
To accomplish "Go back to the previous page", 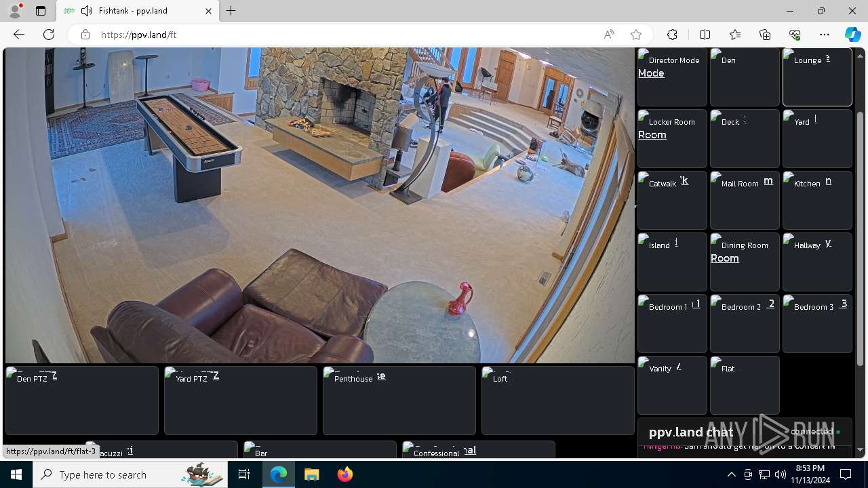I will (x=19, y=35).
